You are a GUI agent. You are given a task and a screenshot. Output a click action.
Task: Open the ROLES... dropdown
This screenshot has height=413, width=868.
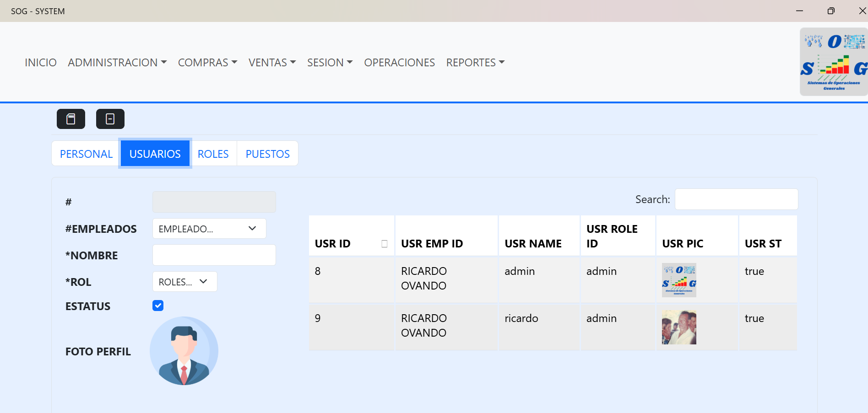tap(184, 282)
